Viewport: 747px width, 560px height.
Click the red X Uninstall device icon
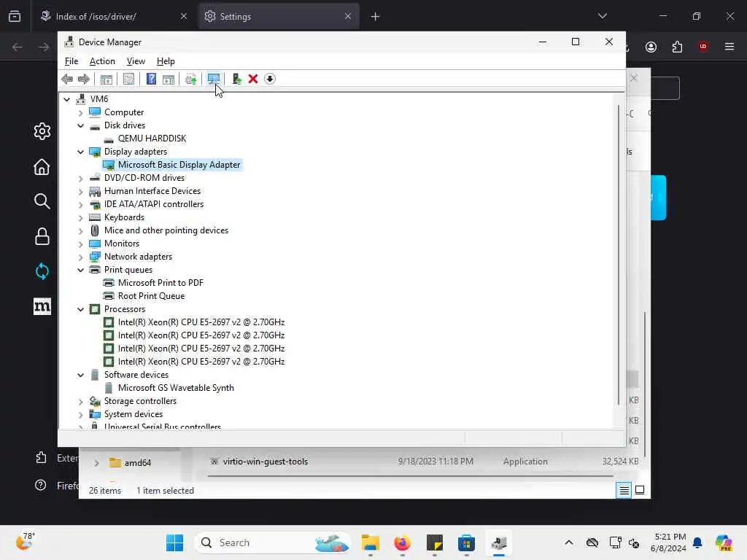click(253, 79)
